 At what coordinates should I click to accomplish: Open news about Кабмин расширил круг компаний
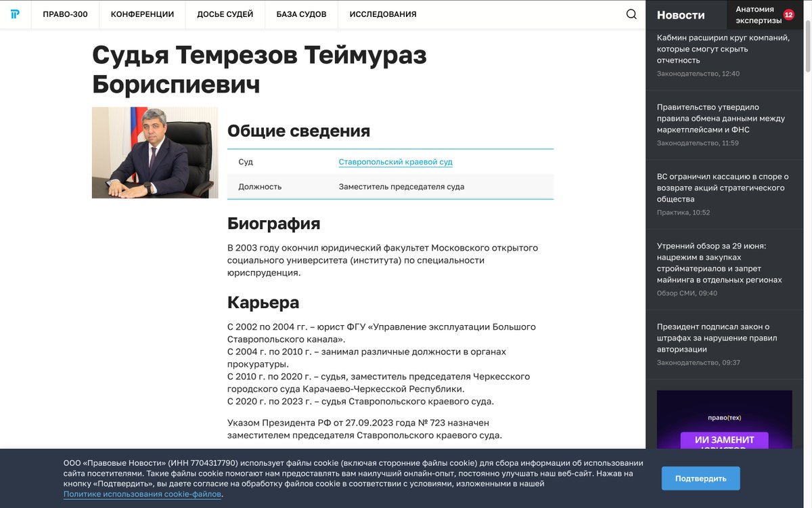723,49
